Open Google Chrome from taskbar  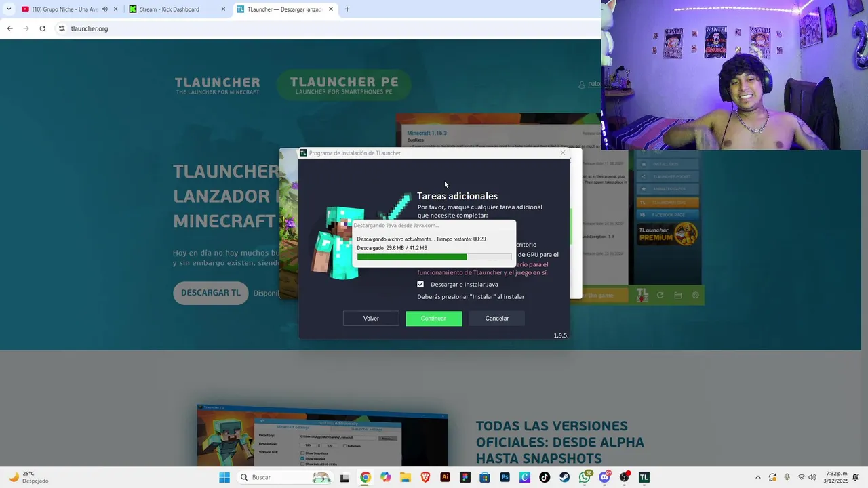click(x=366, y=477)
